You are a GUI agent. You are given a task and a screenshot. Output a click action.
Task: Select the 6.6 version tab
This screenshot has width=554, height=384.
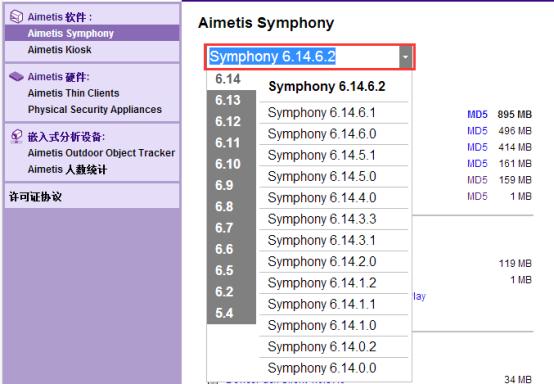point(231,249)
